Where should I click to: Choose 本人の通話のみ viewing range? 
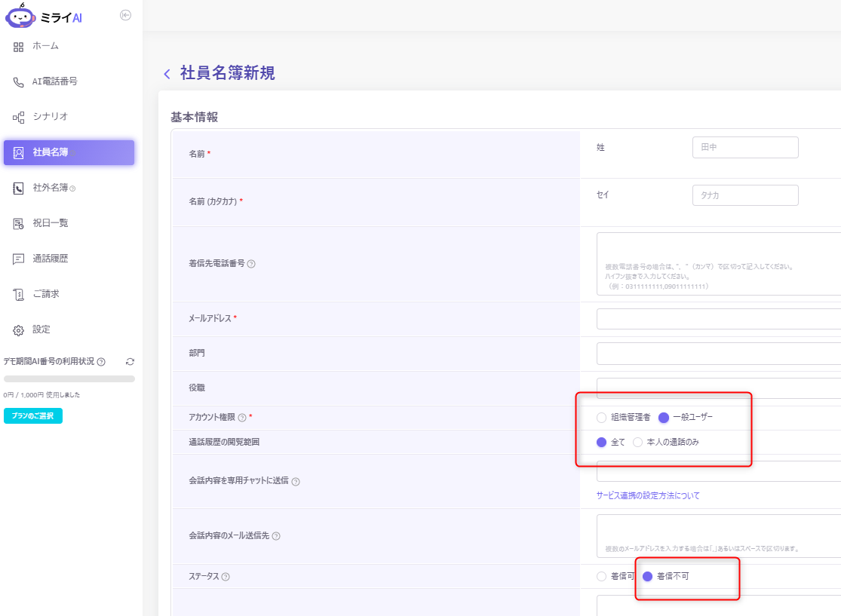638,443
